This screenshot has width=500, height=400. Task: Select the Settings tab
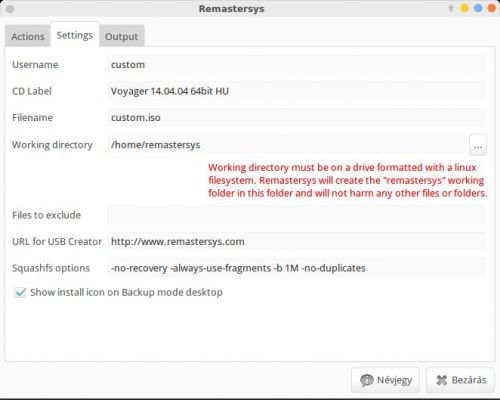pyautogui.click(x=75, y=35)
